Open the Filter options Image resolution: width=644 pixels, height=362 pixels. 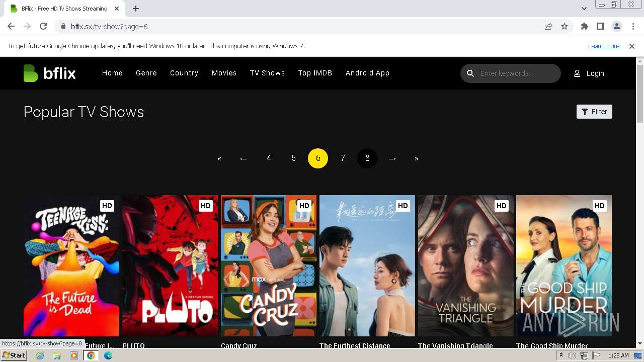(x=594, y=112)
